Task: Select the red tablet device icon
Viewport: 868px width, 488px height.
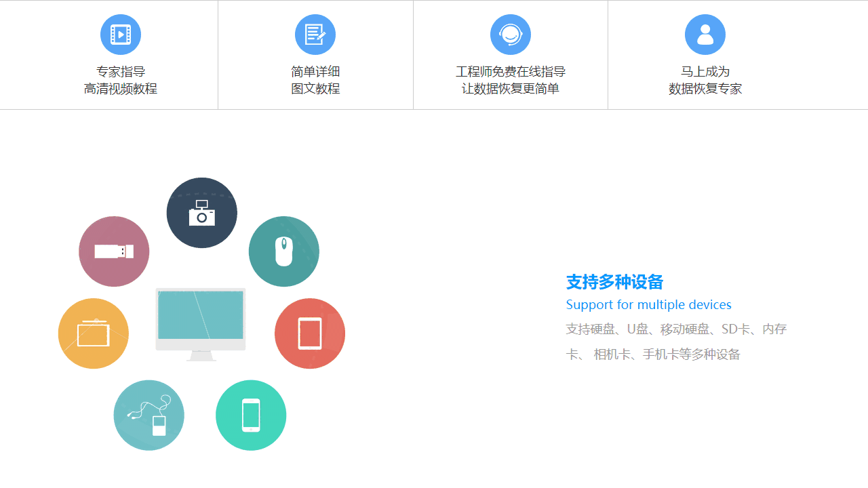Action: coord(309,333)
